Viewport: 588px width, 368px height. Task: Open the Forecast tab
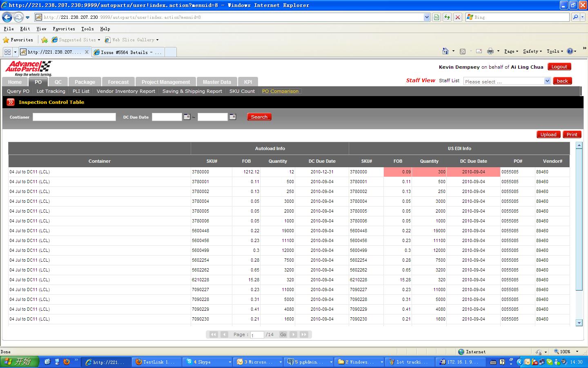coord(118,82)
